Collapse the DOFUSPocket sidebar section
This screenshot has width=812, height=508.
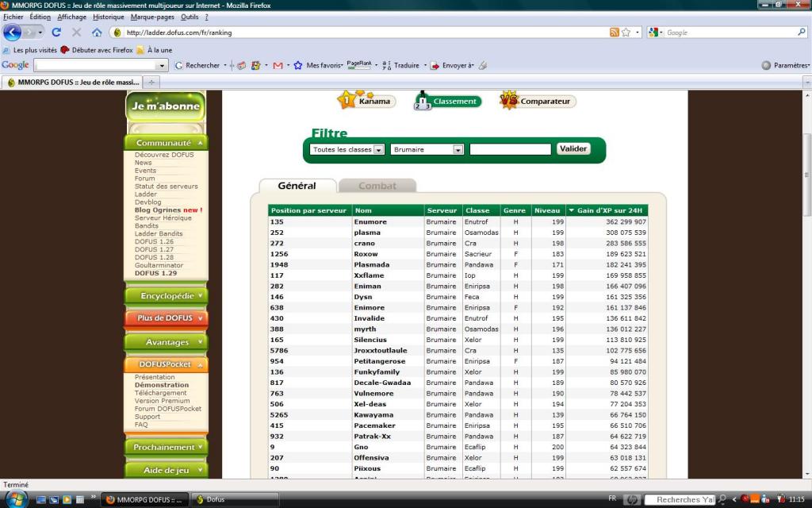[166, 364]
